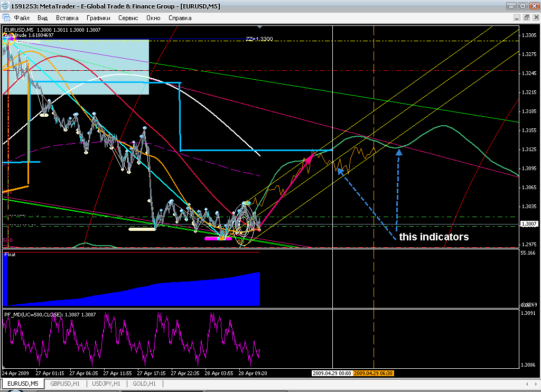
Task: Open the Вставка menu
Action: coord(67,18)
